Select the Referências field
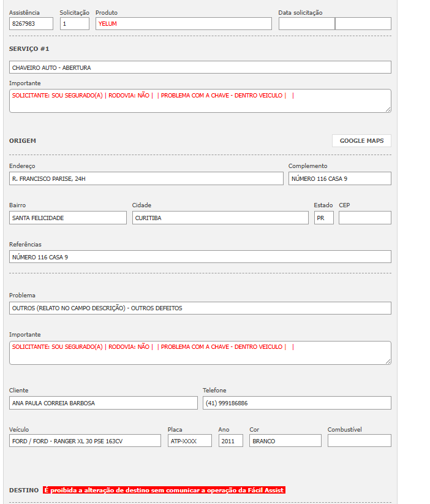The image size is (430, 504). point(200,257)
